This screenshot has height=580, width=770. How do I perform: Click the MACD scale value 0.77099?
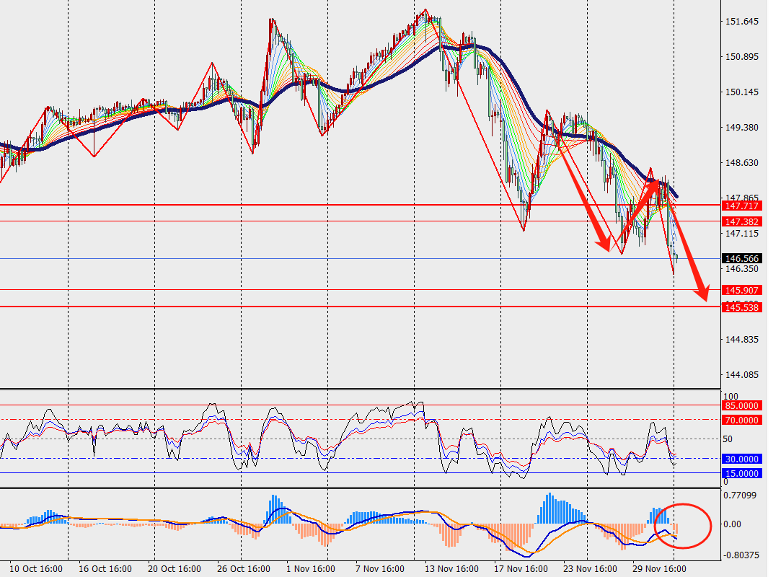click(x=740, y=495)
